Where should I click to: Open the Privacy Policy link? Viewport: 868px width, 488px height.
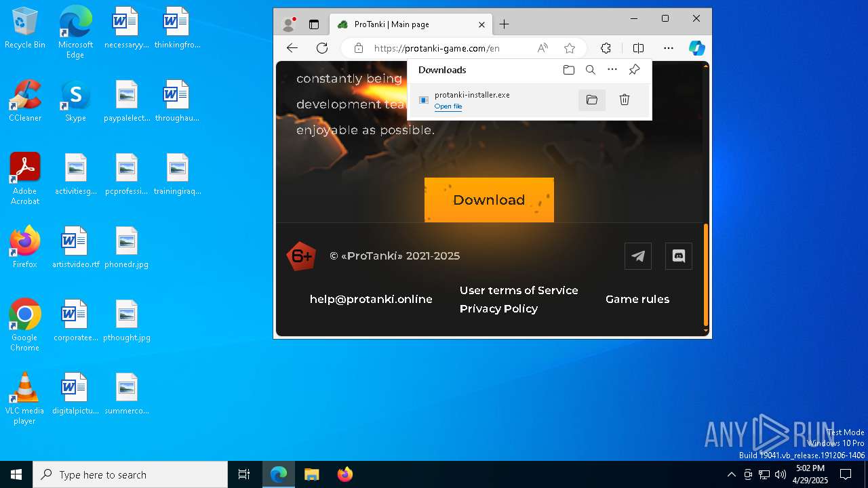[x=498, y=308]
